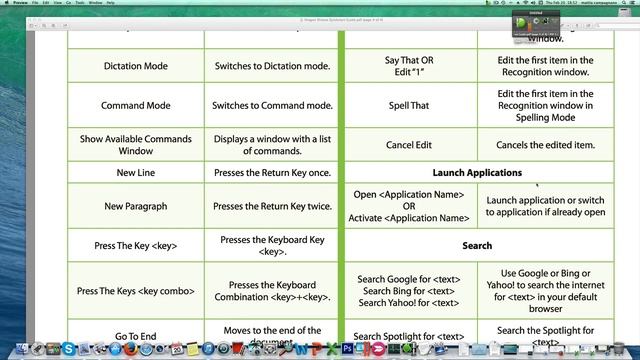This screenshot has height=360, width=640.
Task: Open the Preview application menu
Action: (20, 3)
